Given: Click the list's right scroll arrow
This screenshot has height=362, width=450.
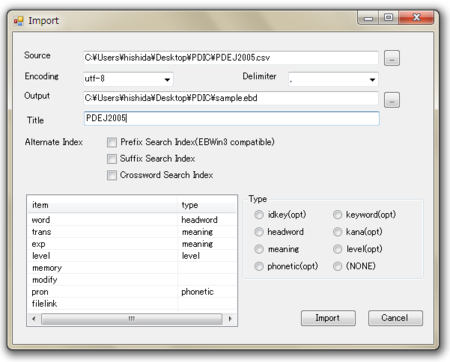Looking at the screenshot, I should pyautogui.click(x=230, y=319).
